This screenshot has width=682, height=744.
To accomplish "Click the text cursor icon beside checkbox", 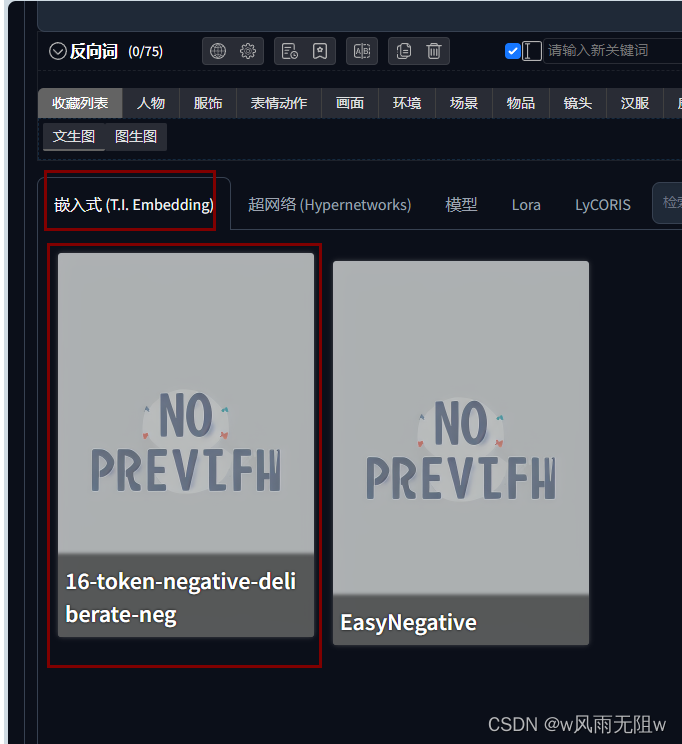I will [532, 51].
